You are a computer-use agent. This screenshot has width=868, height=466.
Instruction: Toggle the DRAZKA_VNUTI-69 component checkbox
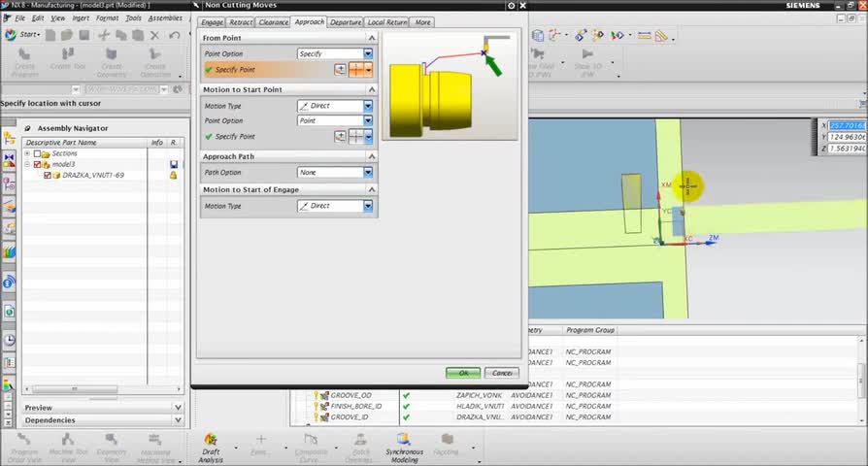[x=46, y=176]
